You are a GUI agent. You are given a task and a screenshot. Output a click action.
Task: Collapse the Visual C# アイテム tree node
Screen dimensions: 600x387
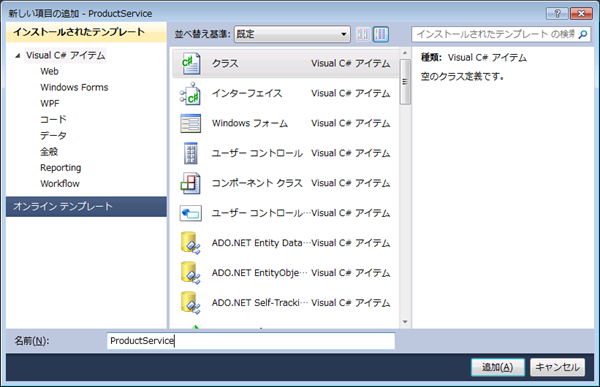point(18,56)
